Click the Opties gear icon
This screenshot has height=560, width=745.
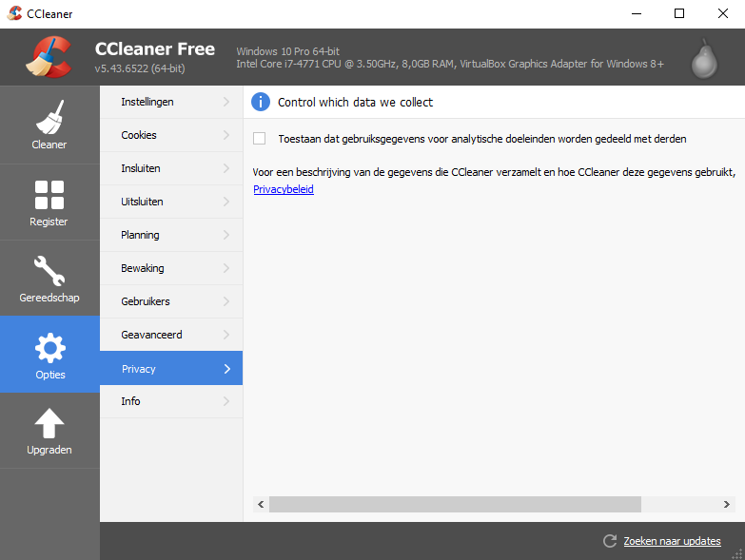pyautogui.click(x=49, y=348)
